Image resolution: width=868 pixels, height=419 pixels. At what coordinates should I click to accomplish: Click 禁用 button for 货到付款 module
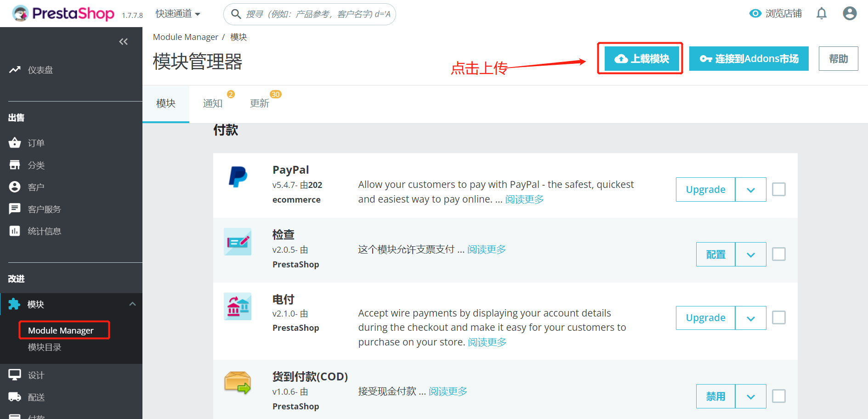click(716, 396)
